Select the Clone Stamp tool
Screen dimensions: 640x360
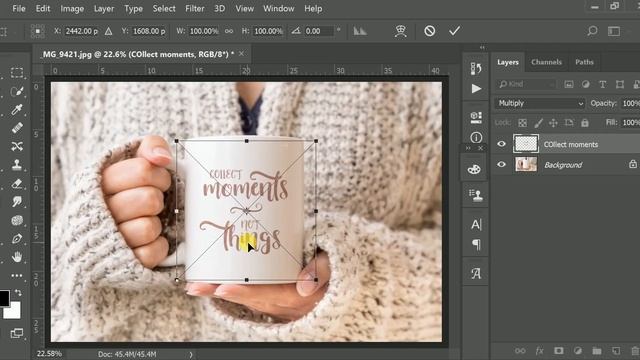coord(17,165)
